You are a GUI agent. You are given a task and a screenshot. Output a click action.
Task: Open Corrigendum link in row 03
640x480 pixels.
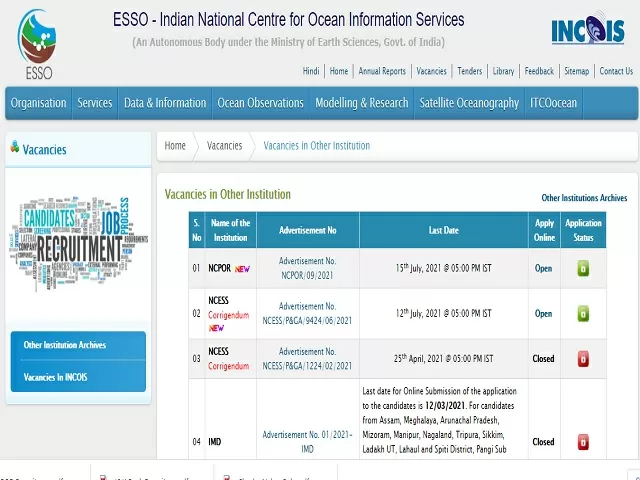point(229,366)
